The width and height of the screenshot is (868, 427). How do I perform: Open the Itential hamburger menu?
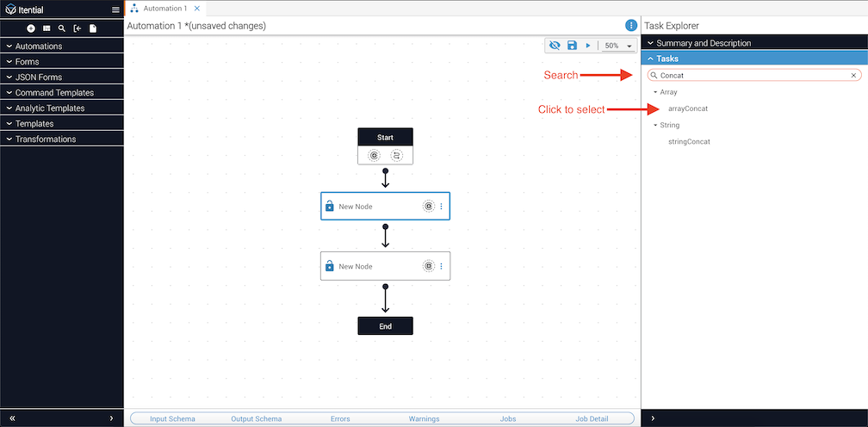[115, 10]
